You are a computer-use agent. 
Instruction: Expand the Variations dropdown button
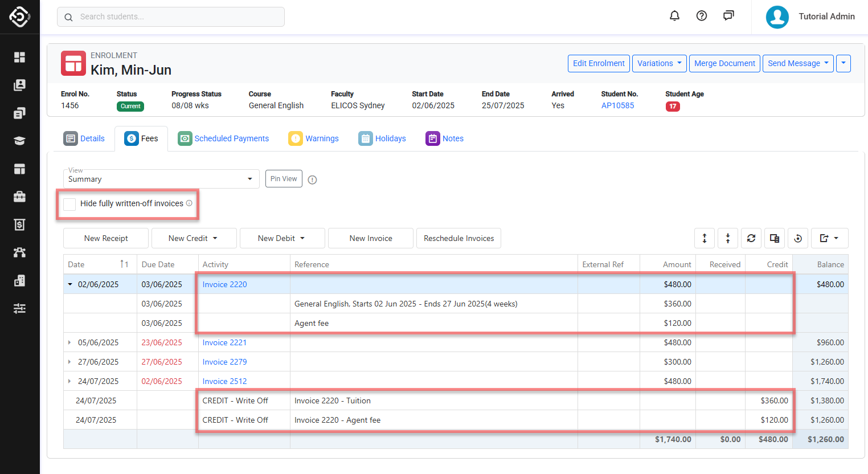[x=659, y=63]
